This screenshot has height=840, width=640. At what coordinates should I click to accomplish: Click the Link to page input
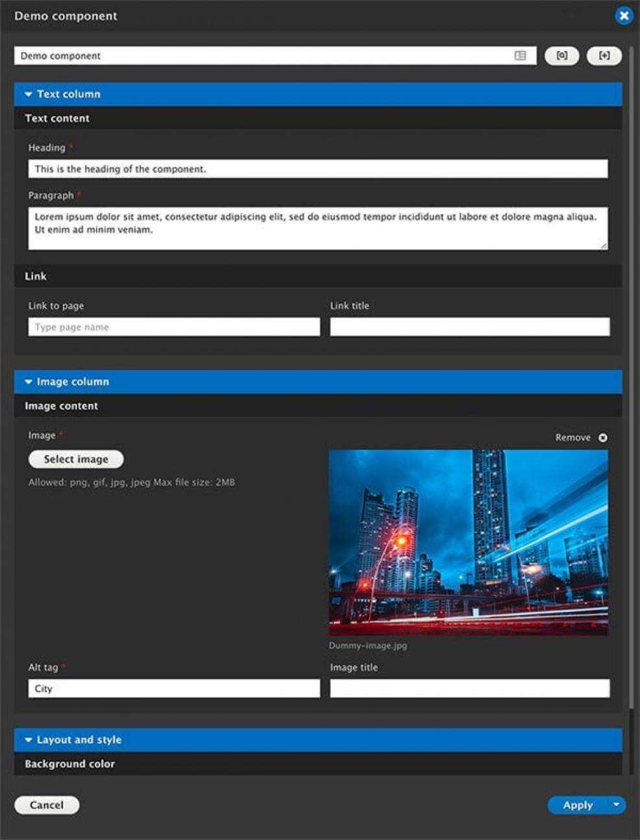pos(174,327)
